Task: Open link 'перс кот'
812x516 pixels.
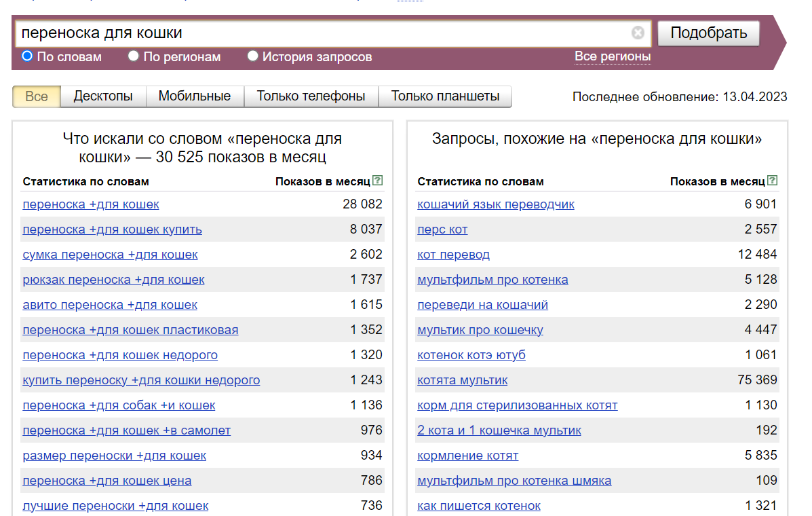Action: pyautogui.click(x=442, y=229)
